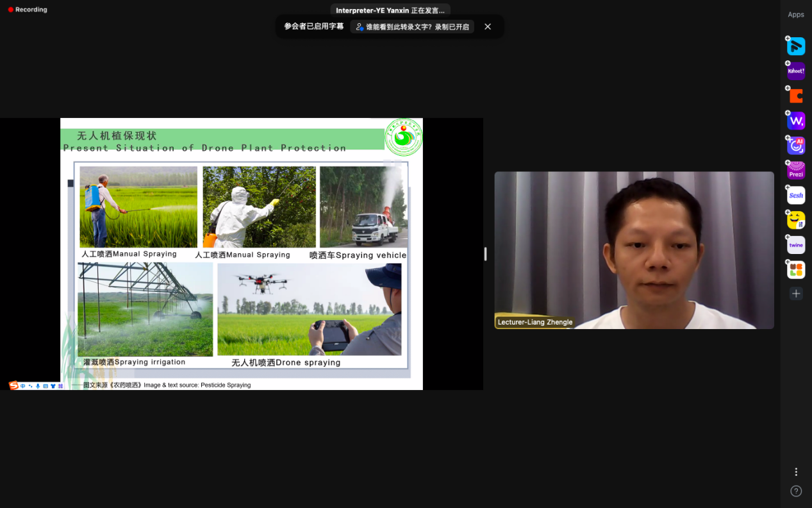Image resolution: width=812 pixels, height=508 pixels.
Task: Toggle Sogou voice input microphone
Action: click(38, 386)
